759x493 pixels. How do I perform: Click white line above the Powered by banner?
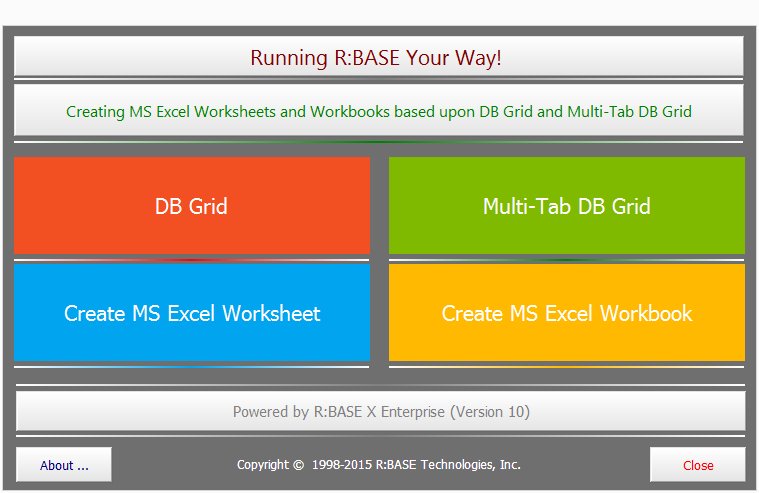tap(379, 385)
